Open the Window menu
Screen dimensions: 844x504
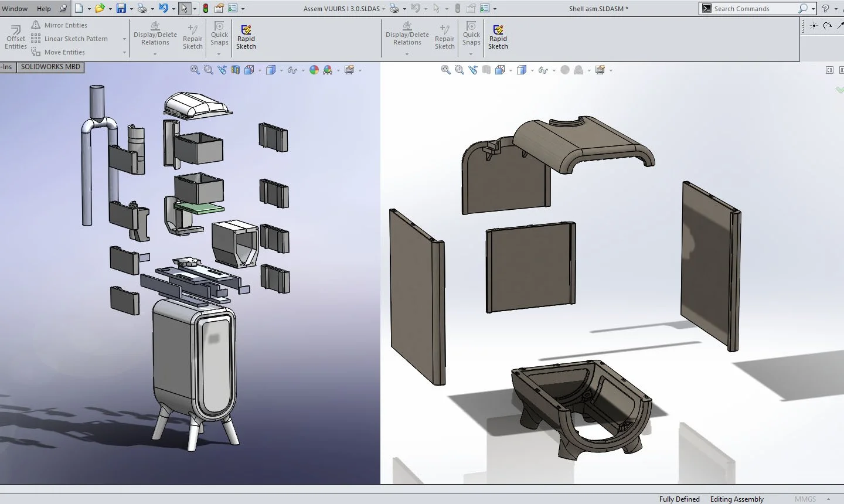pos(15,9)
